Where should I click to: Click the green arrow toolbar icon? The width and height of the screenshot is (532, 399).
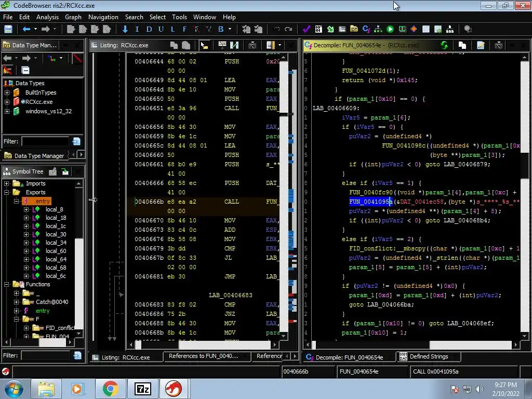click(x=330, y=29)
